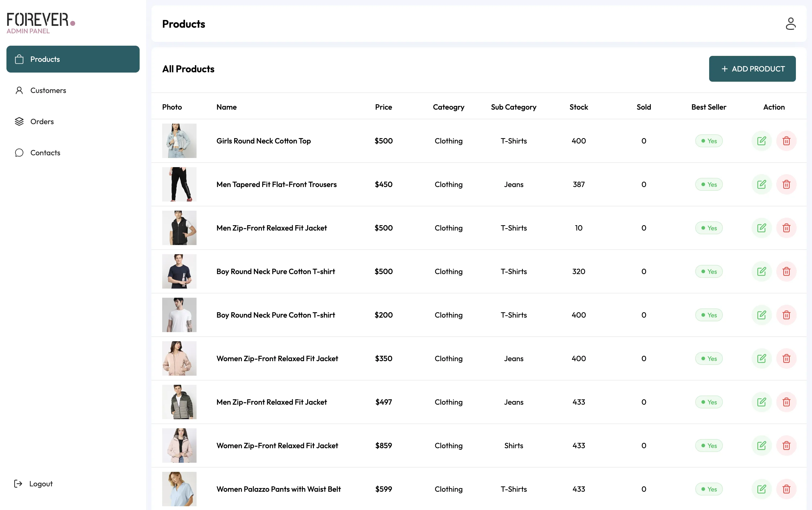Click Best Seller Yes badge for Girls Cotton Top
The width and height of the screenshot is (812, 510).
click(709, 141)
